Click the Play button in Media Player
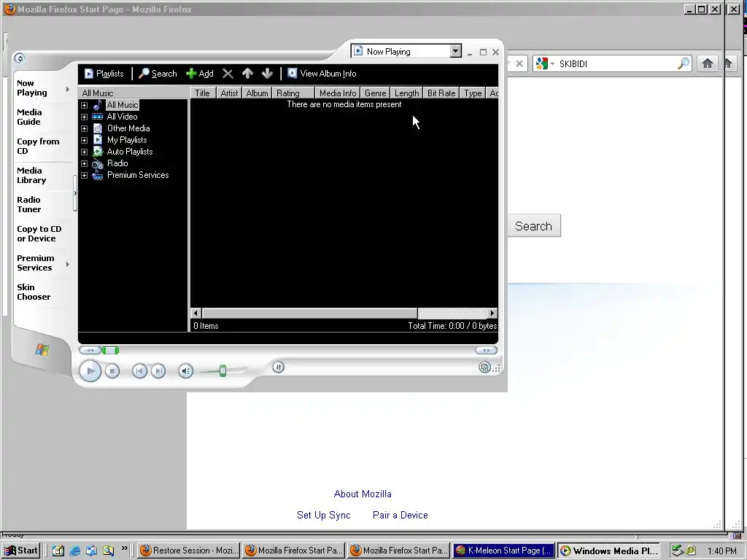Screen dimensions: 747x560 pos(90,371)
